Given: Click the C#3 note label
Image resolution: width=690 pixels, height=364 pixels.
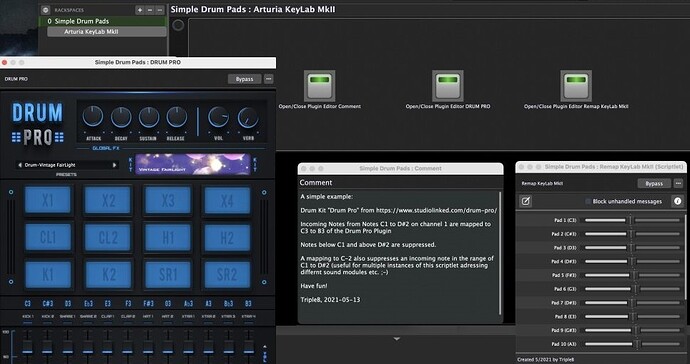Looking at the screenshot, I should [x=48, y=304].
